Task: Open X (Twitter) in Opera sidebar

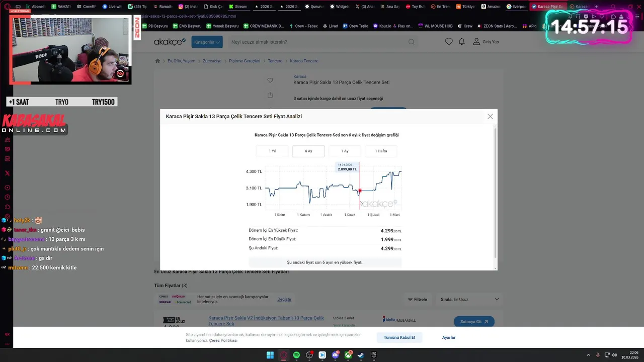Action: tap(7, 173)
